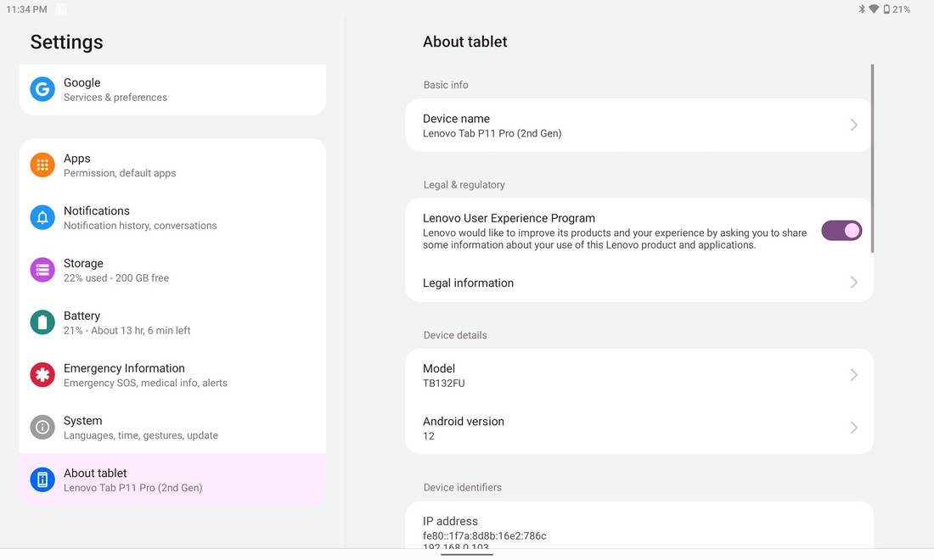This screenshot has width=934, height=560.
Task: Select the Model TB132FU value
Action: coord(444,384)
